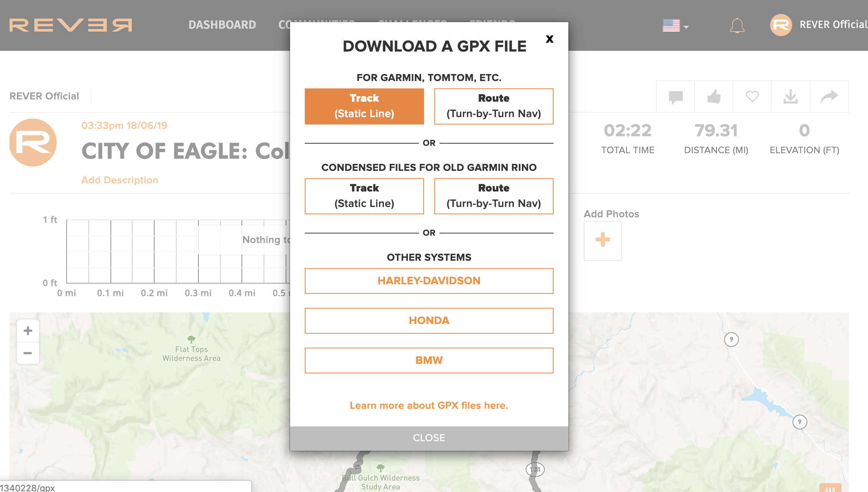Click Flat Tops Wilderness Area map label
This screenshot has width=868, height=492.
[x=191, y=354]
